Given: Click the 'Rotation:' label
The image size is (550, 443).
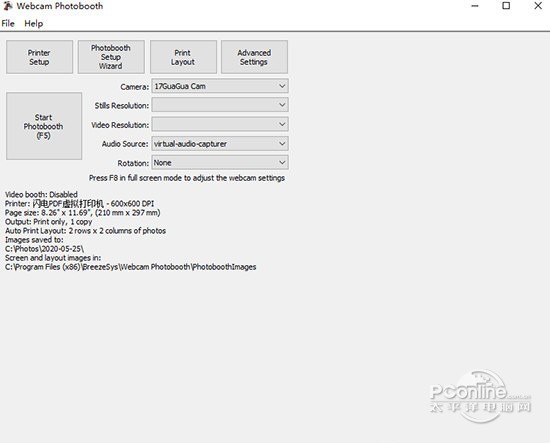Looking at the screenshot, I should (x=133, y=163).
